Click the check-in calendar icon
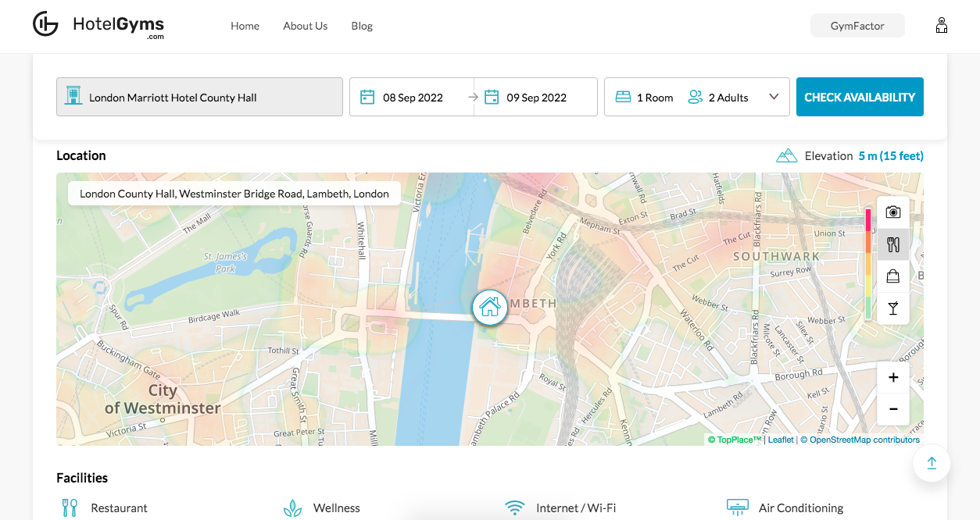 367,97
